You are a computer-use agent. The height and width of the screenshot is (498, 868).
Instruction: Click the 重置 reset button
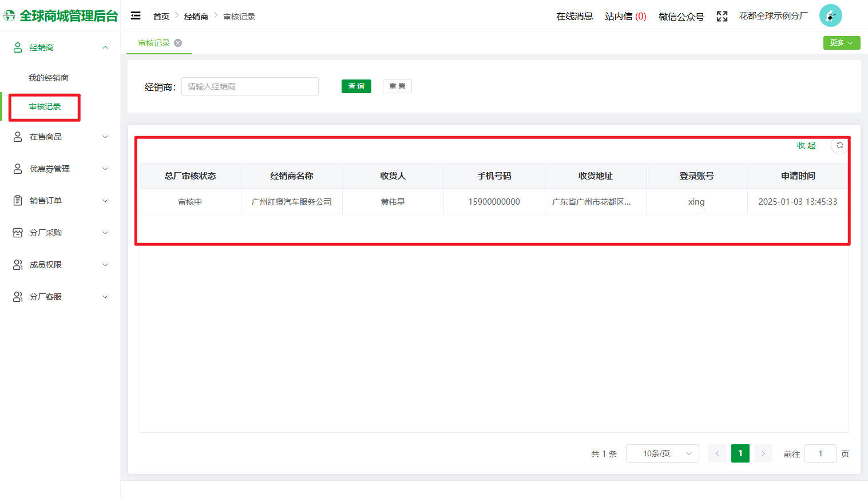pos(397,86)
